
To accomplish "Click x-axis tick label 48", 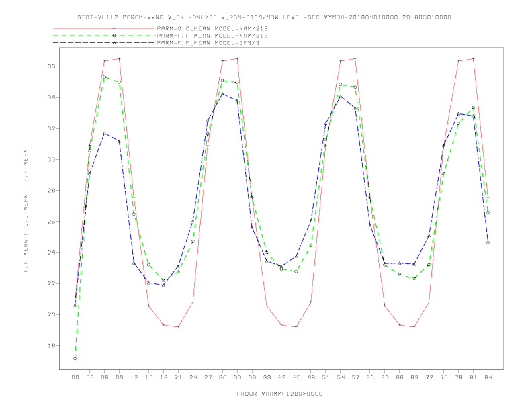I will (311, 377).
